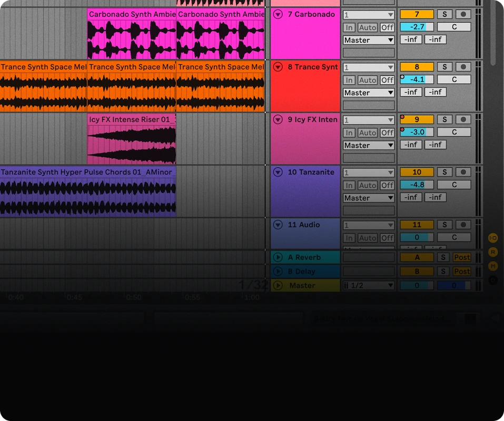Arm recording on the 11 Audio track
The width and height of the screenshot is (504, 421).
click(x=462, y=225)
